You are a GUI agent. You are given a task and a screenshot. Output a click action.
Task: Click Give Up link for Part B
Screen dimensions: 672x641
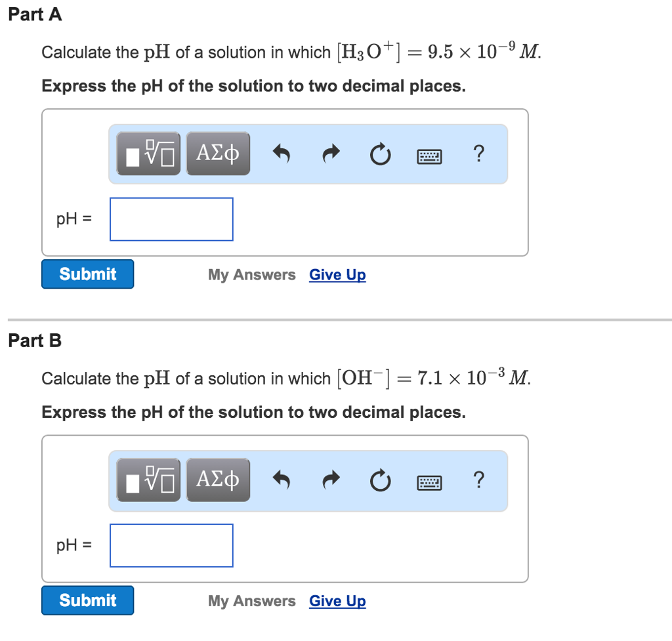338,601
